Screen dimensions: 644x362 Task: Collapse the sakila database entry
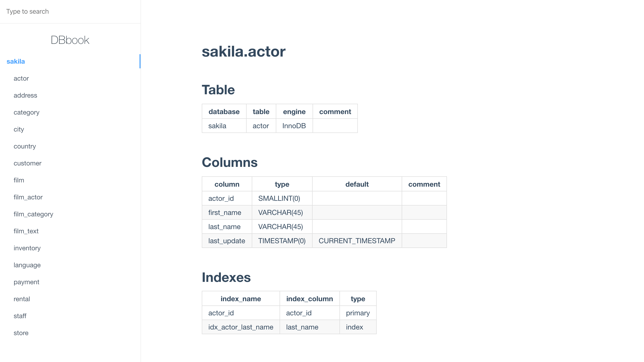[16, 62]
